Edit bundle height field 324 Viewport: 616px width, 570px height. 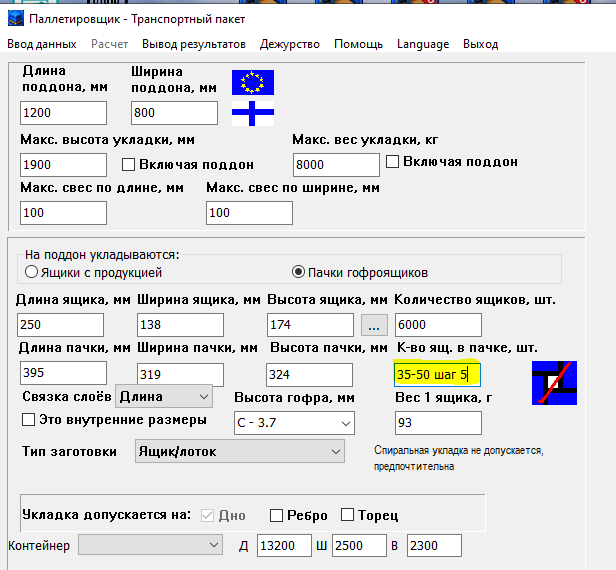tap(309, 375)
